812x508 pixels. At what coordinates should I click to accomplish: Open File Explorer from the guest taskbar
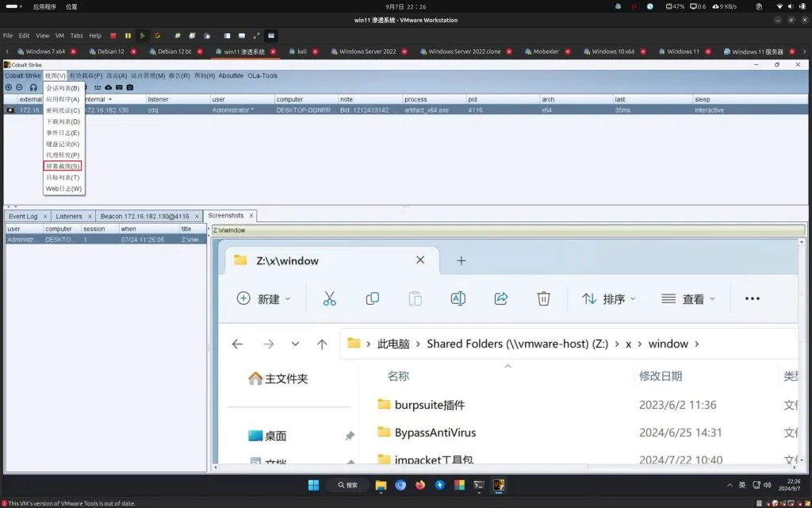pos(381,485)
